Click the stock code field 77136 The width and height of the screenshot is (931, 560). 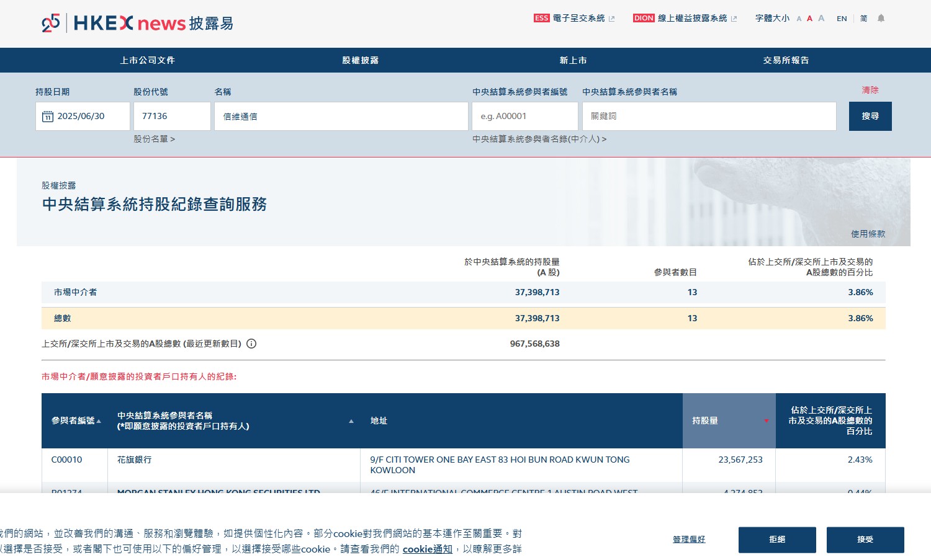[x=172, y=116]
